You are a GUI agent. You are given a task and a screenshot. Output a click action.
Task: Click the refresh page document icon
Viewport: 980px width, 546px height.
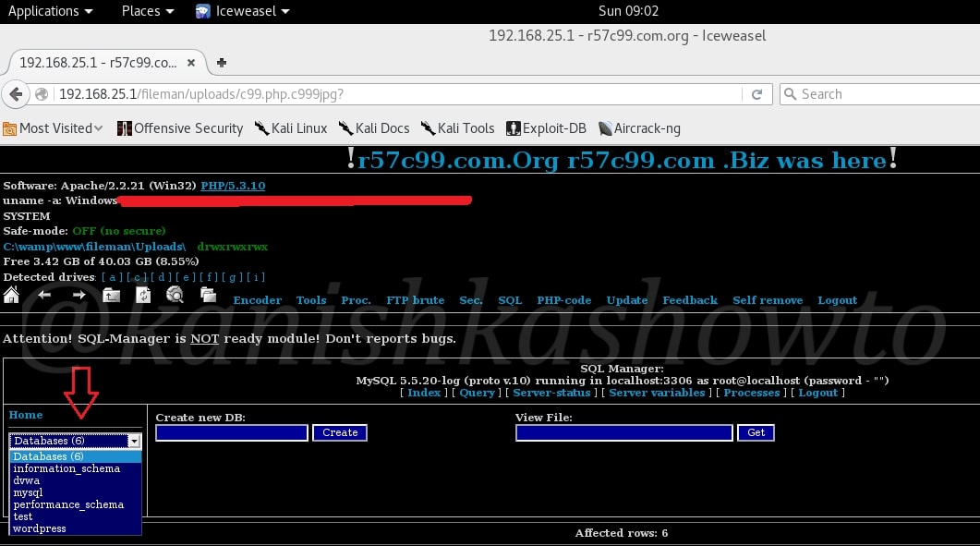tap(143, 295)
